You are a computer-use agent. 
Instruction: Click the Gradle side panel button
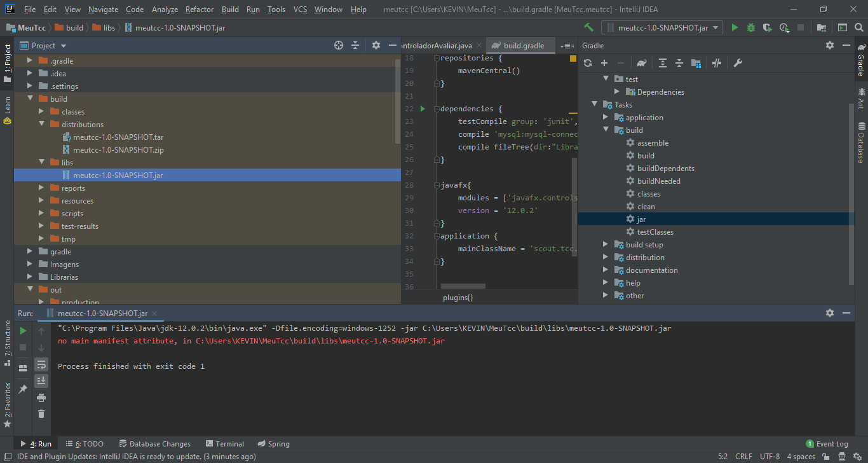pos(861,59)
